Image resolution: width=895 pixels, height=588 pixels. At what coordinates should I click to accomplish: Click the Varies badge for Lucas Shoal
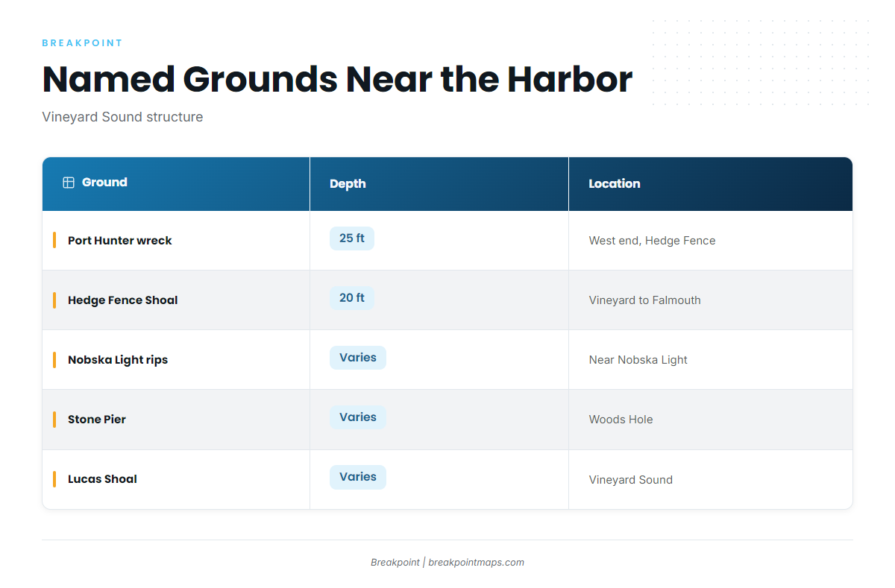358,477
